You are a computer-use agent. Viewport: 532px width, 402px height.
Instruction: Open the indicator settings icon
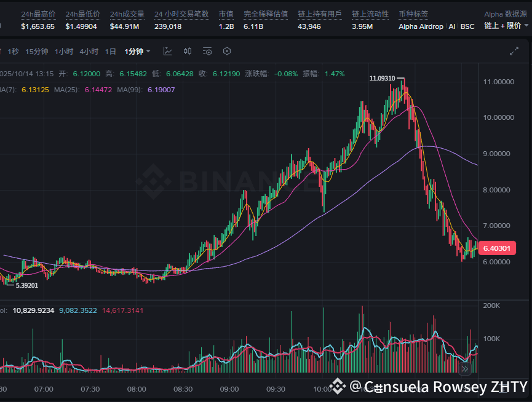(207, 51)
